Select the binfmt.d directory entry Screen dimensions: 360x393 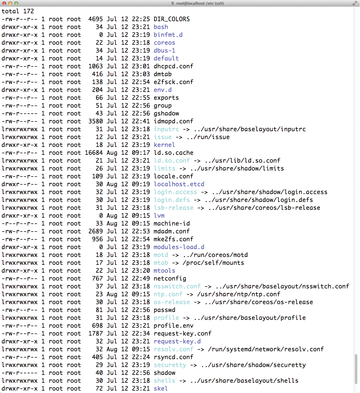pos(168,35)
